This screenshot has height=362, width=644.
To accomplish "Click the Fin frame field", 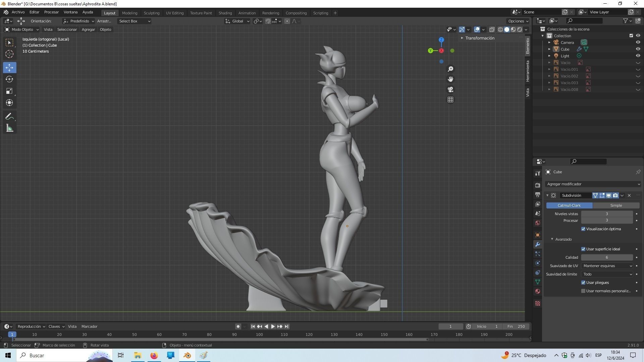I will (517, 326).
